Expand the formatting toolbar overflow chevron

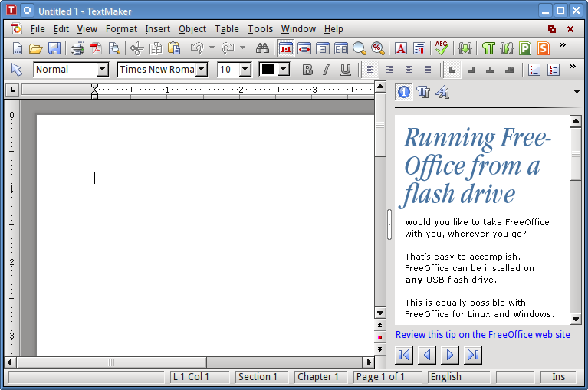572,67
